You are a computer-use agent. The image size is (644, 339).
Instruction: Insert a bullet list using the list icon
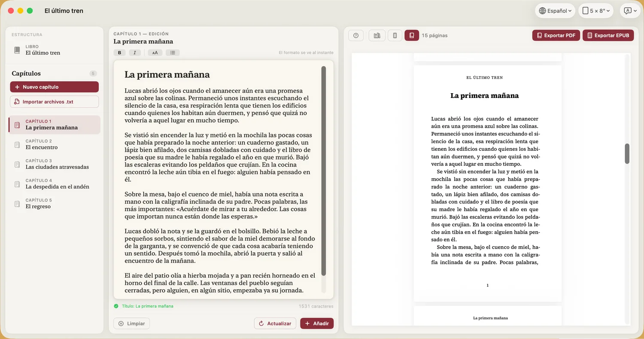[x=173, y=53]
